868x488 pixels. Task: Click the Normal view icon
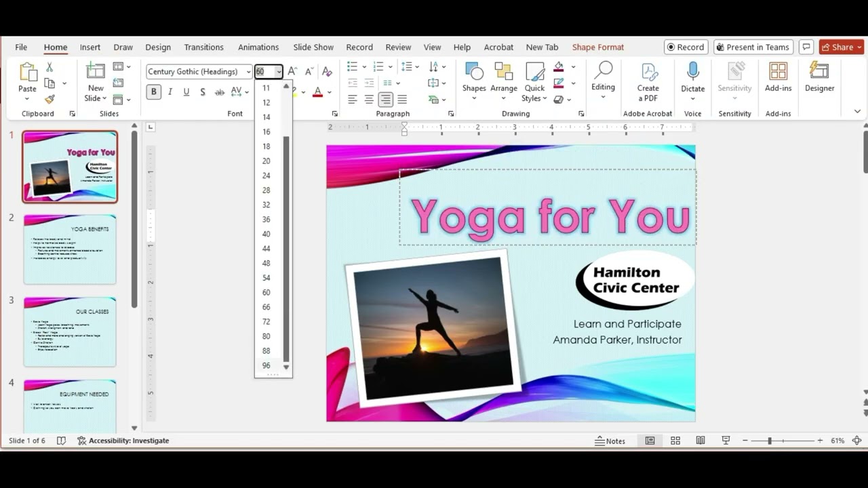tap(650, 441)
